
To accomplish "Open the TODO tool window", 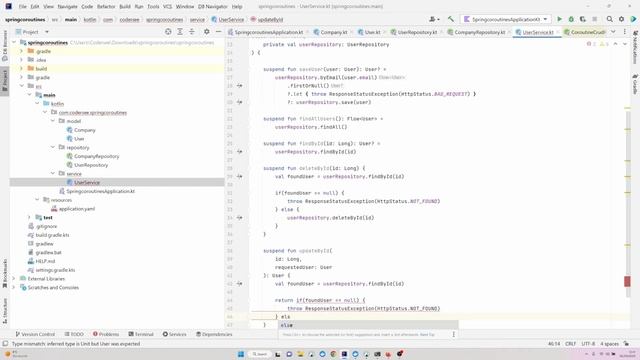I will pyautogui.click(x=74, y=334).
